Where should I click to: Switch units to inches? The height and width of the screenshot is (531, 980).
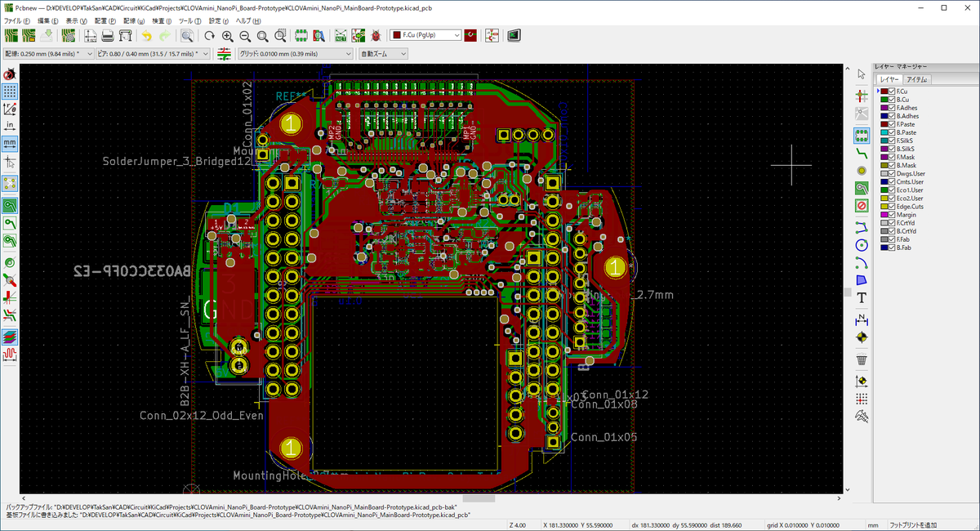click(10, 126)
